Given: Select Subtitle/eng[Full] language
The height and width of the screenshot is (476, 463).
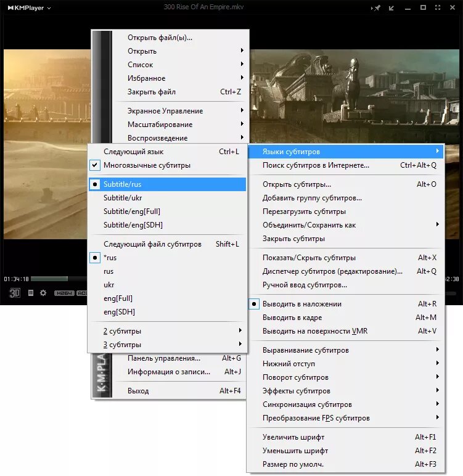Looking at the screenshot, I should tap(167, 211).
